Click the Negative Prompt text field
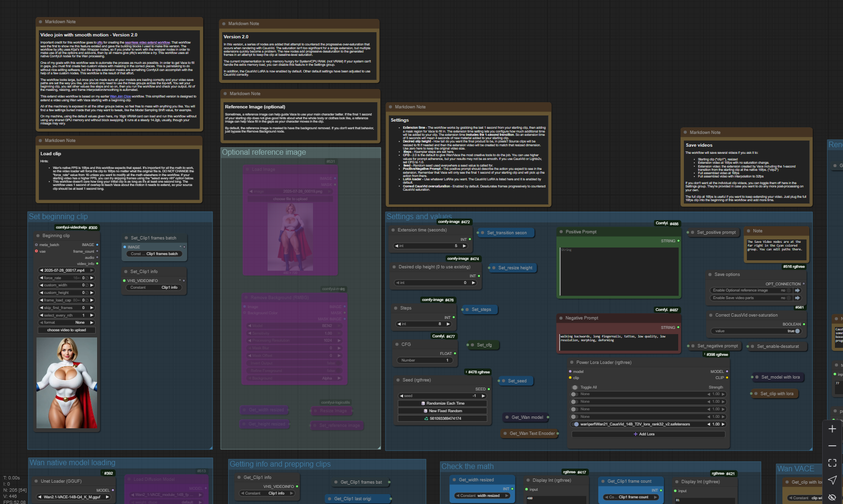This screenshot has height=504, width=843. tap(619, 342)
